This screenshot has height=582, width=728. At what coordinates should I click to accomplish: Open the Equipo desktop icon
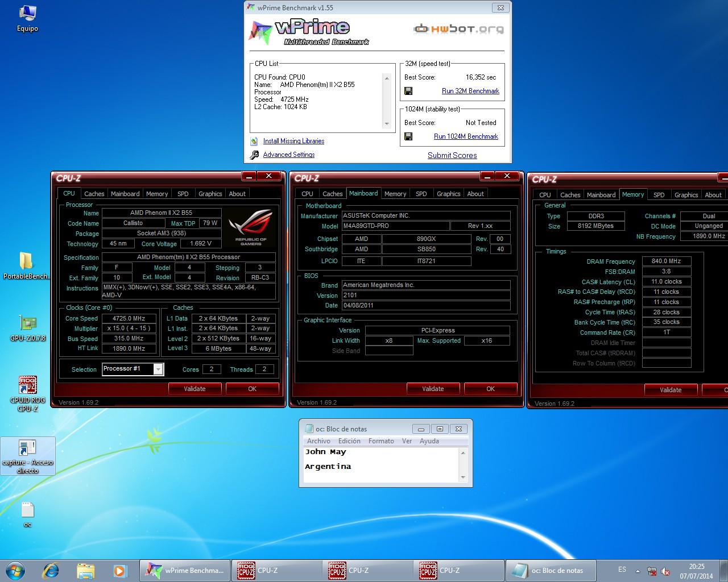[27, 18]
